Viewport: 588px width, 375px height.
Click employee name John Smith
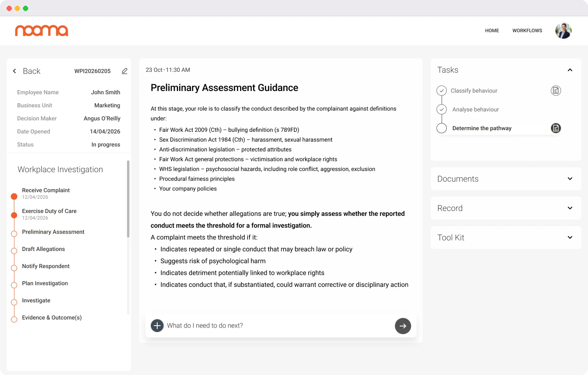(x=105, y=92)
